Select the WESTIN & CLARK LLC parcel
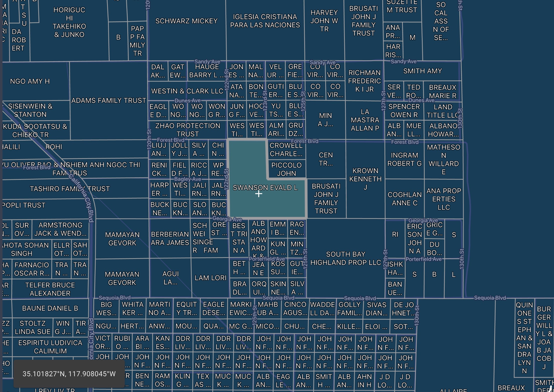This screenshot has height=392, width=554. pyautogui.click(x=187, y=91)
